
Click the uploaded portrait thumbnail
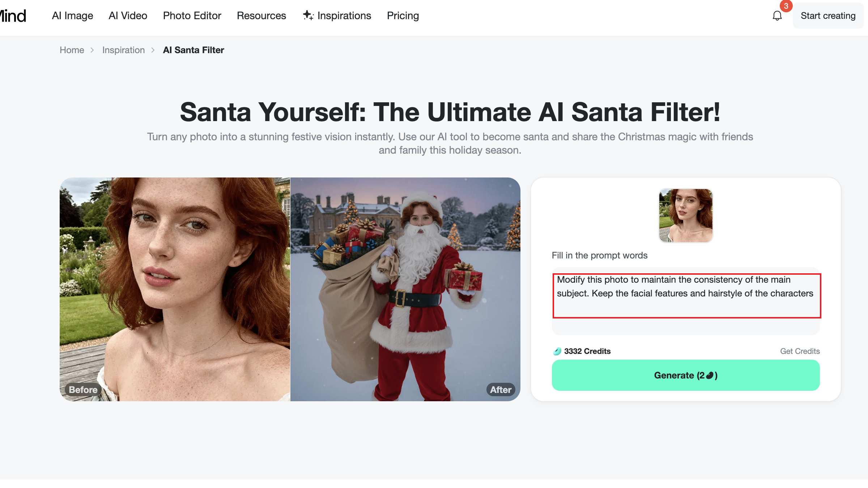pos(686,215)
